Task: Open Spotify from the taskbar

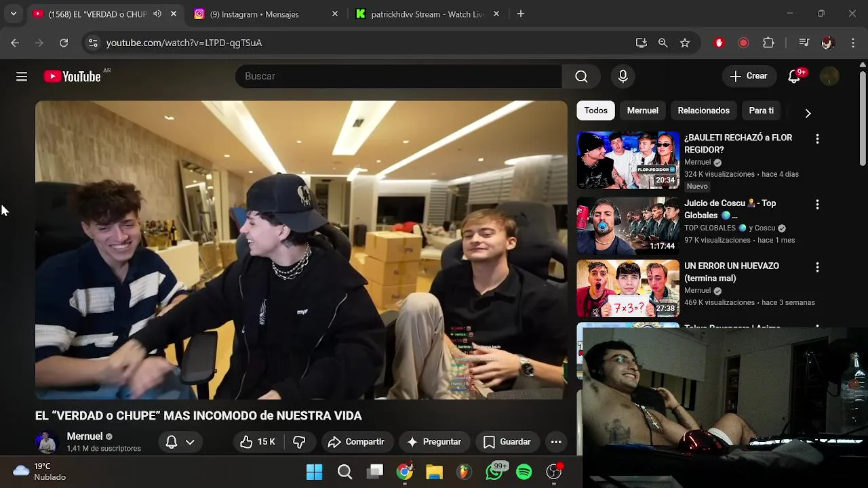Action: pos(524,472)
